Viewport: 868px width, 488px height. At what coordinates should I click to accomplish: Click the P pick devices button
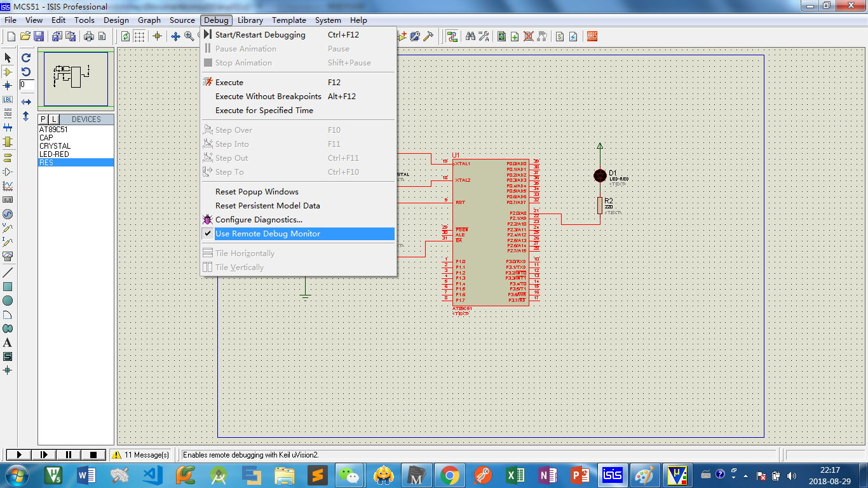(x=43, y=119)
